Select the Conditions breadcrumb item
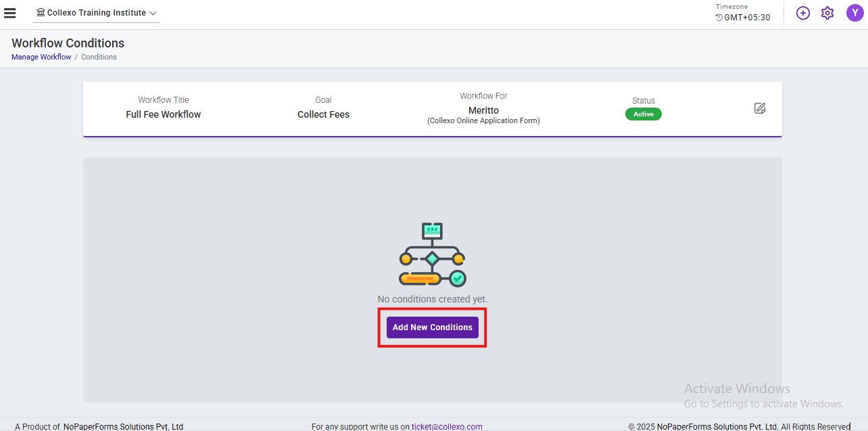This screenshot has height=431, width=868. coord(99,57)
